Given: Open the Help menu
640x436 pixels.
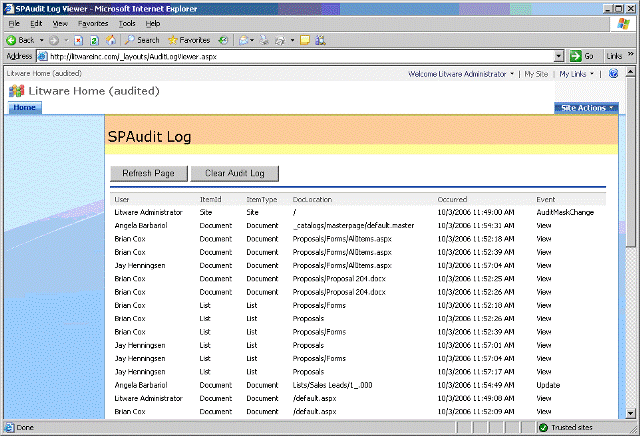Looking at the screenshot, I should pos(153,24).
